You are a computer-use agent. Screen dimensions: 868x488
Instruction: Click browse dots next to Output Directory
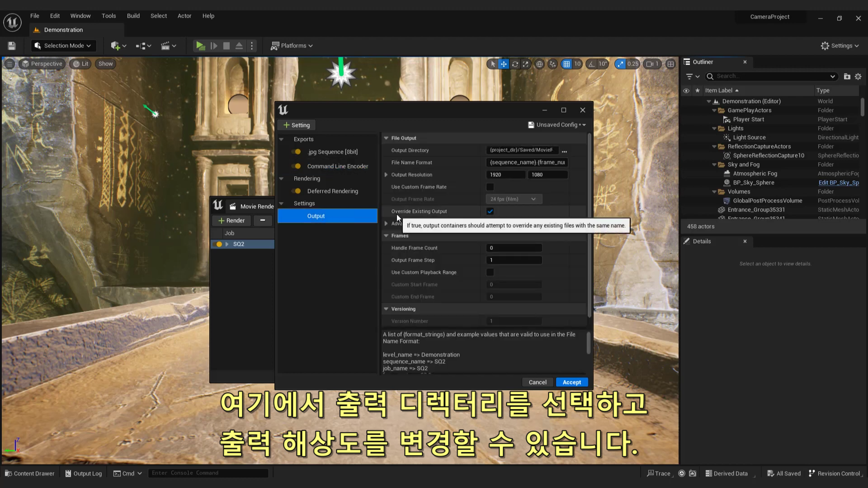click(x=564, y=151)
